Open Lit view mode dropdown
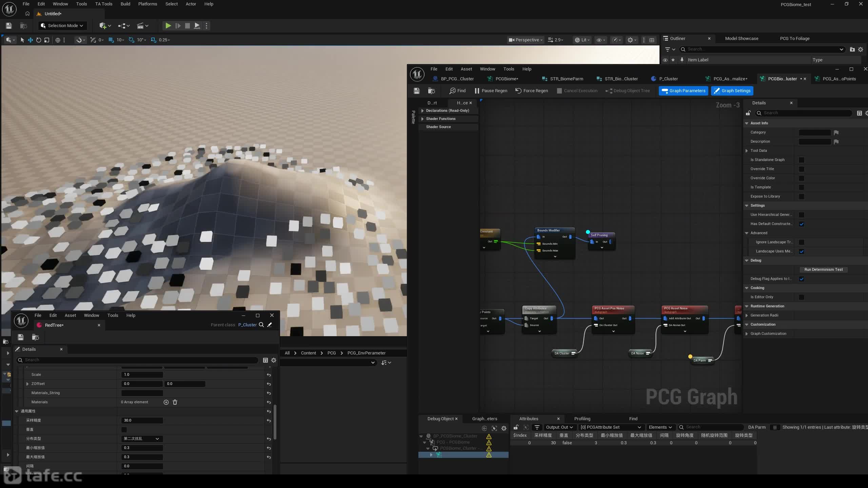 [582, 40]
